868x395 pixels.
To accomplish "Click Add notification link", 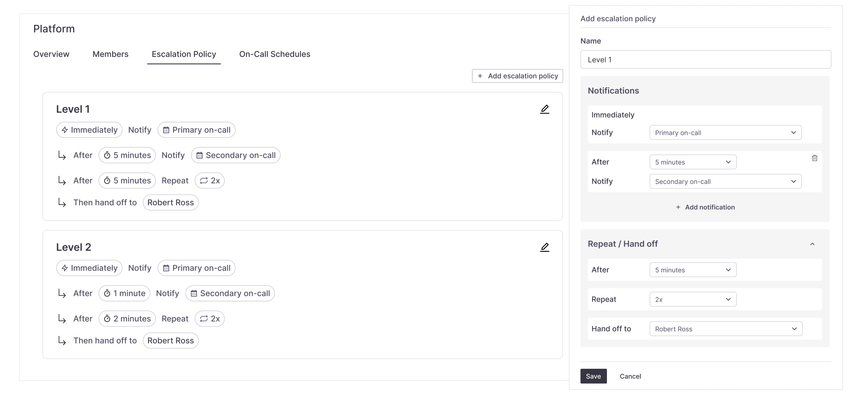I will (705, 207).
